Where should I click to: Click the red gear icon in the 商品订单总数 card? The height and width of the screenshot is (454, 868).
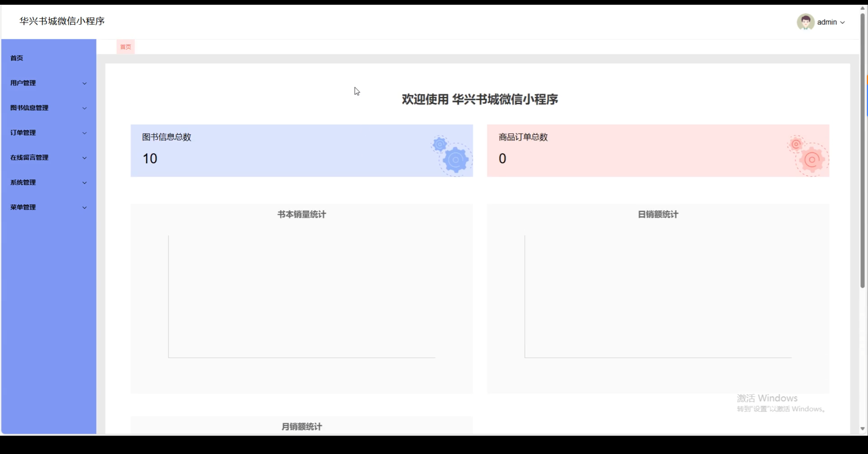[811, 160]
